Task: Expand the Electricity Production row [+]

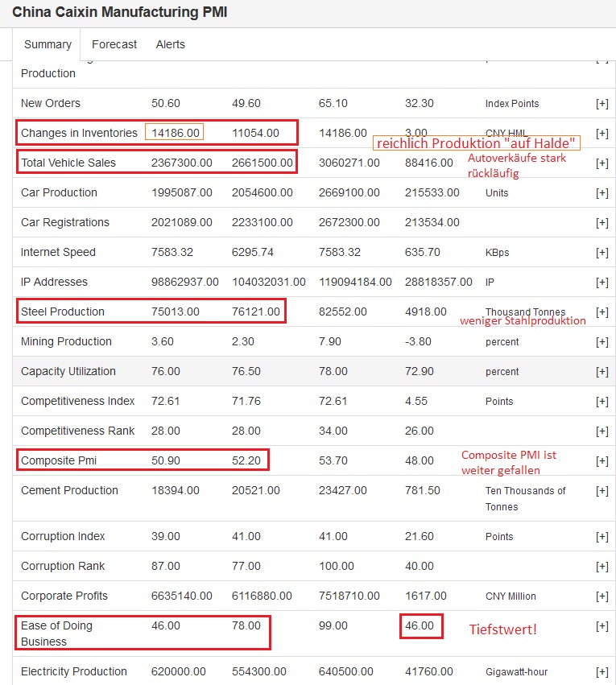Action: point(602,672)
